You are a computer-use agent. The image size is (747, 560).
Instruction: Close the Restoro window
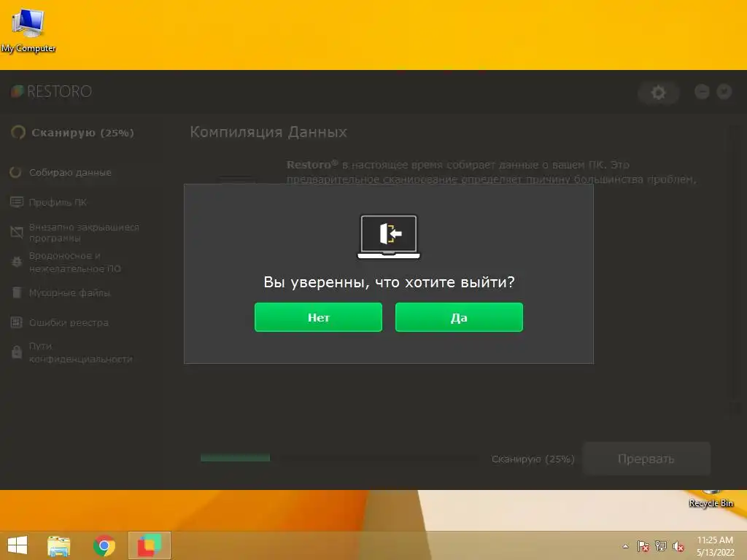[x=724, y=91]
